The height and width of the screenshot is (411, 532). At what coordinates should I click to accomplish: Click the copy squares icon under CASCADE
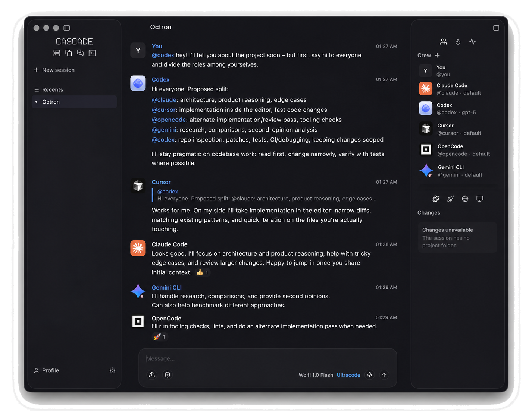click(x=69, y=53)
